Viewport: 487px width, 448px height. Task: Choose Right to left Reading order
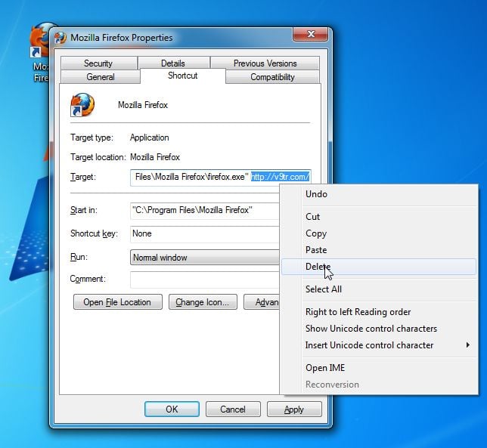[x=379, y=312]
